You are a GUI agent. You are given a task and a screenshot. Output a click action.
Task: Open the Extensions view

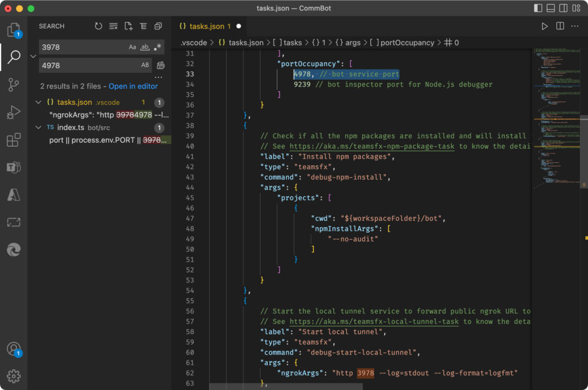coord(14,139)
